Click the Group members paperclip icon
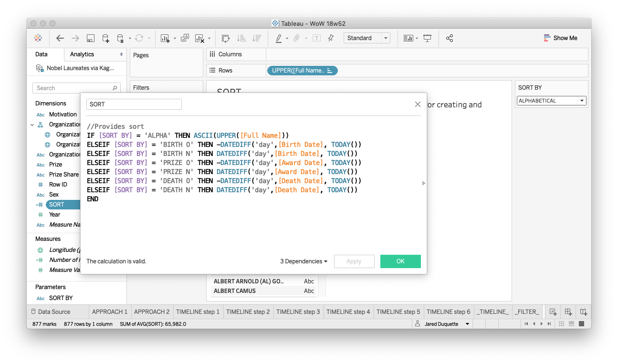This screenshot has height=364, width=618. (296, 38)
